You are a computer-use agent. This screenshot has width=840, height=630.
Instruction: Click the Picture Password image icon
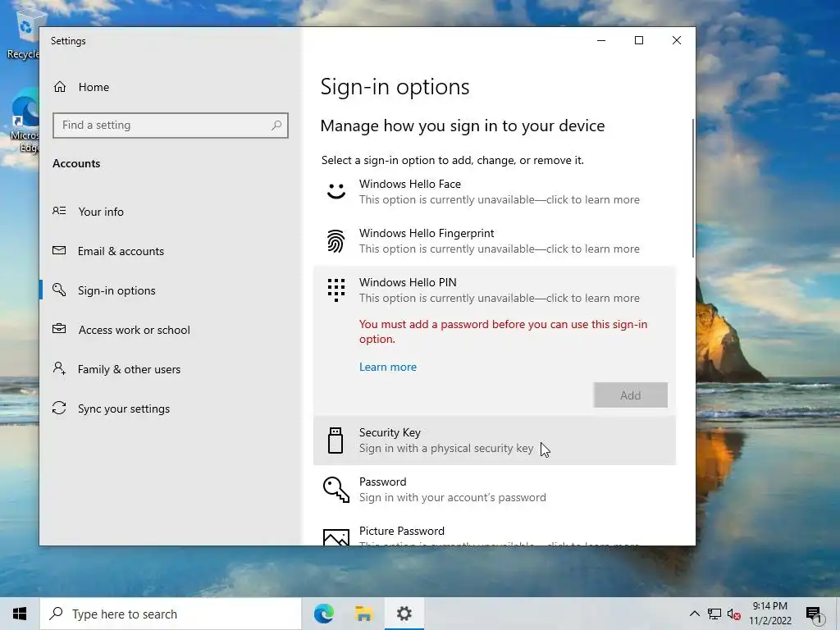336,537
